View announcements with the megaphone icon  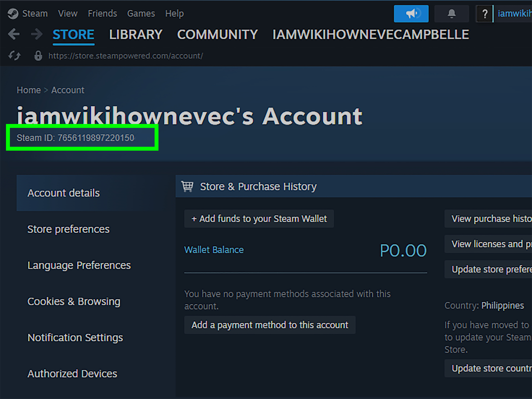(x=411, y=14)
